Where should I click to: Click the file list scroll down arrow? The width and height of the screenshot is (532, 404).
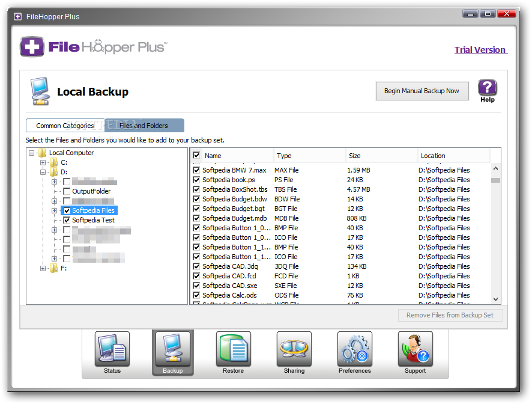[495, 299]
